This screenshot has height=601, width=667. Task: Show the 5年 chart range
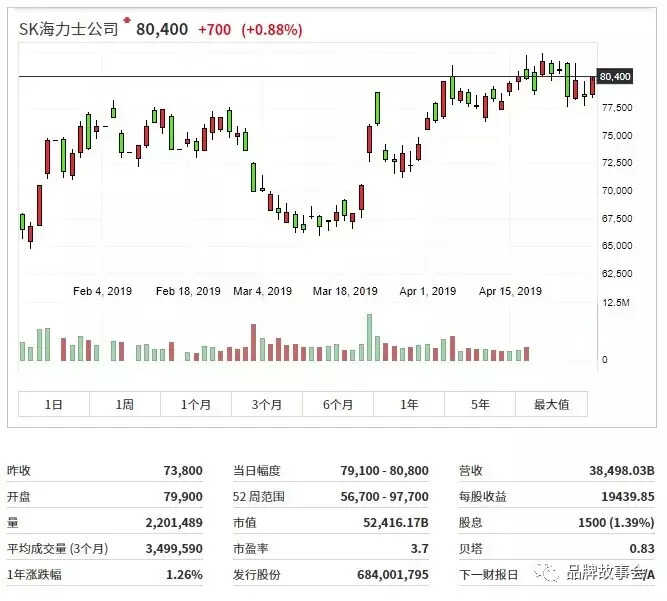point(480,404)
